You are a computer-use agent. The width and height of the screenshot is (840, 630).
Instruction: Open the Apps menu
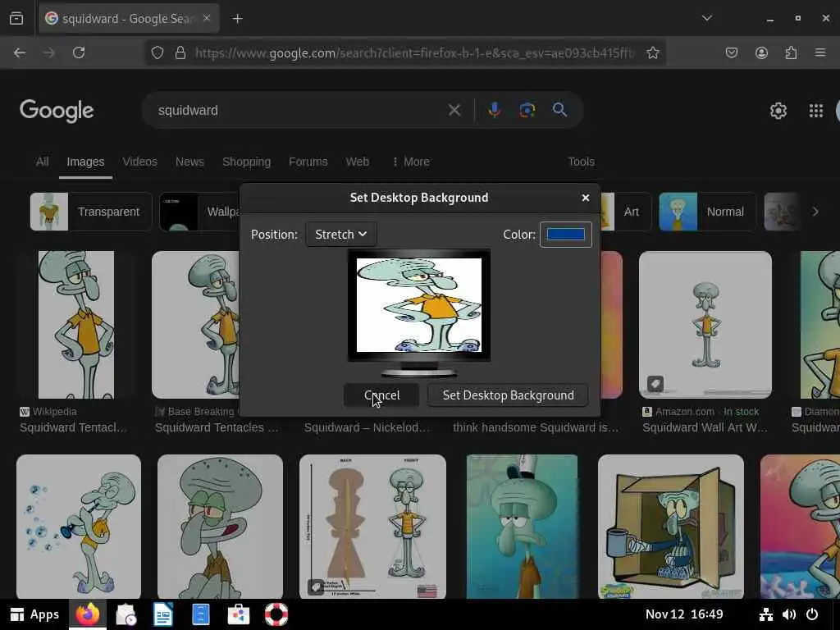(34, 614)
